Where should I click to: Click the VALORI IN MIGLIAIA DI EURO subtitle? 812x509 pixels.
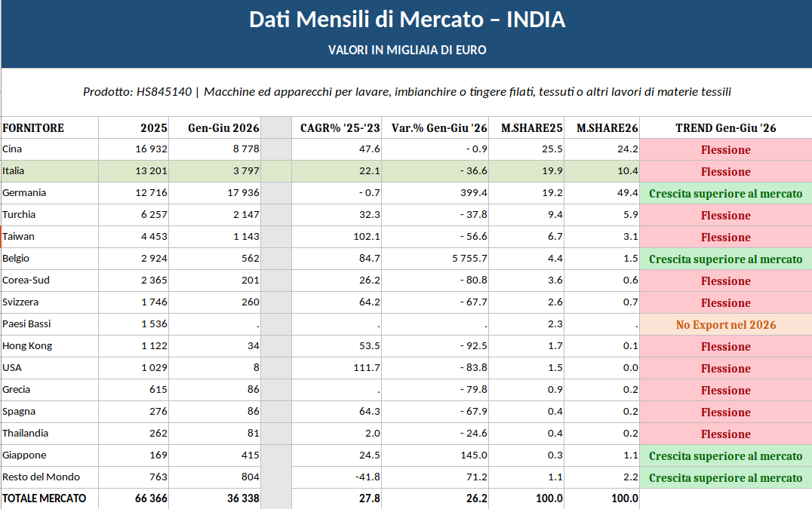coord(407,51)
